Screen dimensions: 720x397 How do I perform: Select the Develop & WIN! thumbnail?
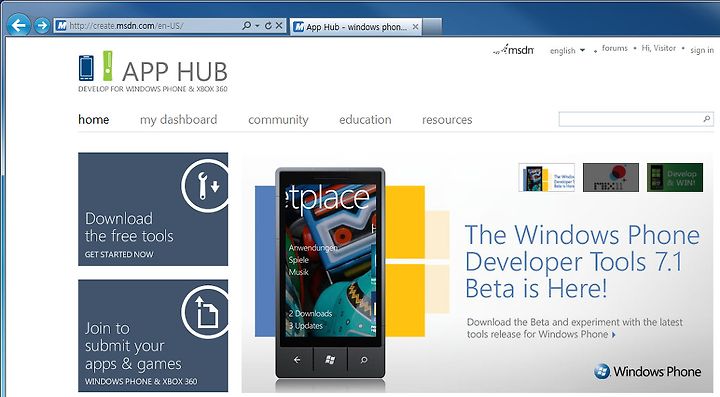coord(675,177)
